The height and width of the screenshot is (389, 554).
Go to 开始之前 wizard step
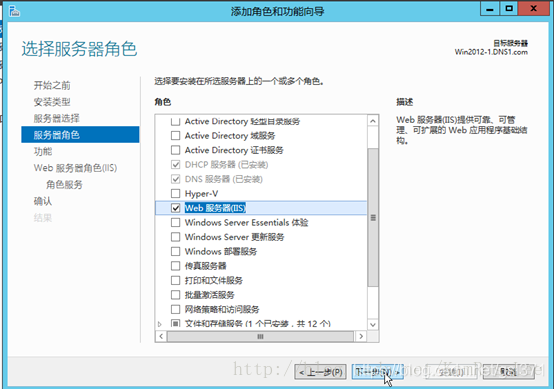coord(52,86)
